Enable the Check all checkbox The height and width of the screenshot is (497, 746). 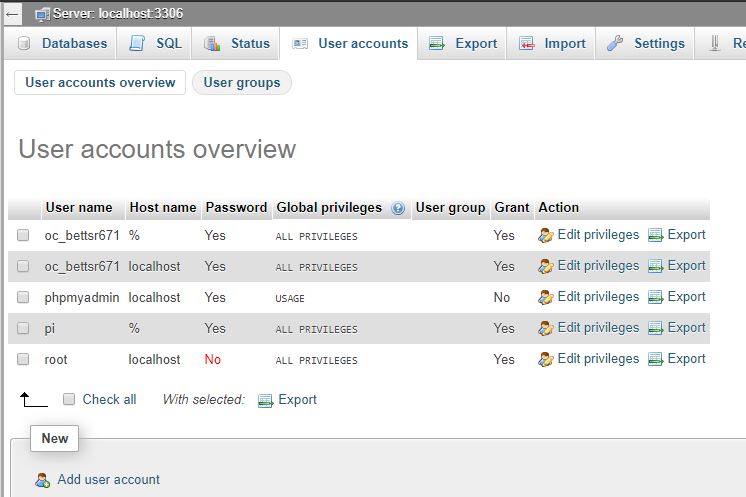pyautogui.click(x=69, y=399)
